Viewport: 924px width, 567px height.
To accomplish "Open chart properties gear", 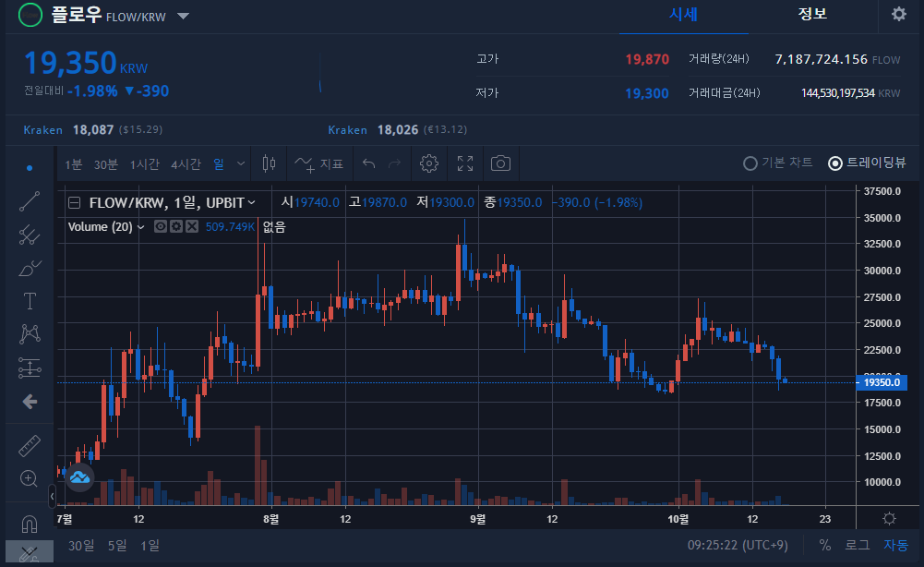I will [429, 163].
